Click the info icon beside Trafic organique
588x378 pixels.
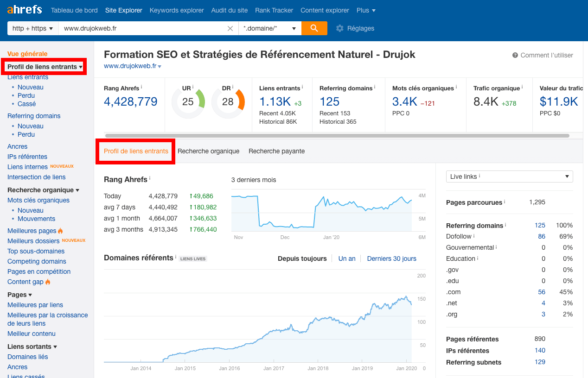523,87
